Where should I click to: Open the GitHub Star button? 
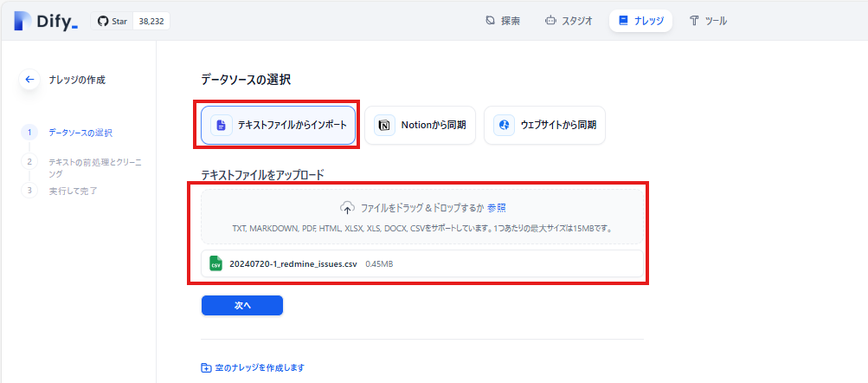pos(113,21)
